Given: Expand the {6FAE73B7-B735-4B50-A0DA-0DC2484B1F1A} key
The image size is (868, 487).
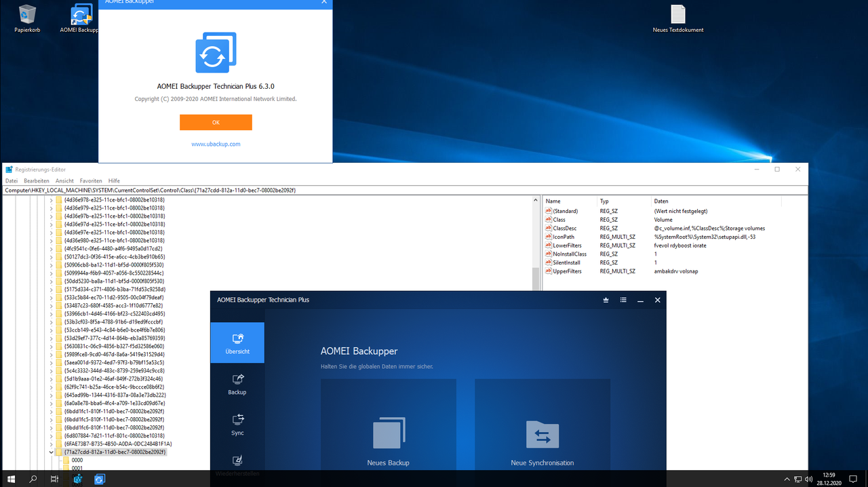Looking at the screenshot, I should [x=52, y=444].
